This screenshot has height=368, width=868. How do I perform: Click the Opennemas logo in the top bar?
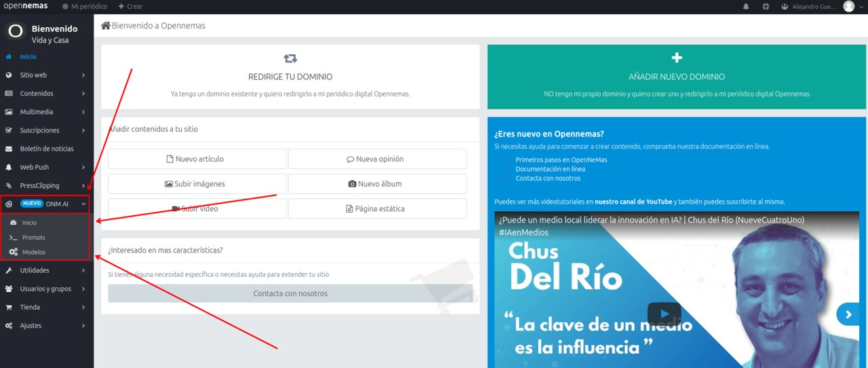coord(26,6)
